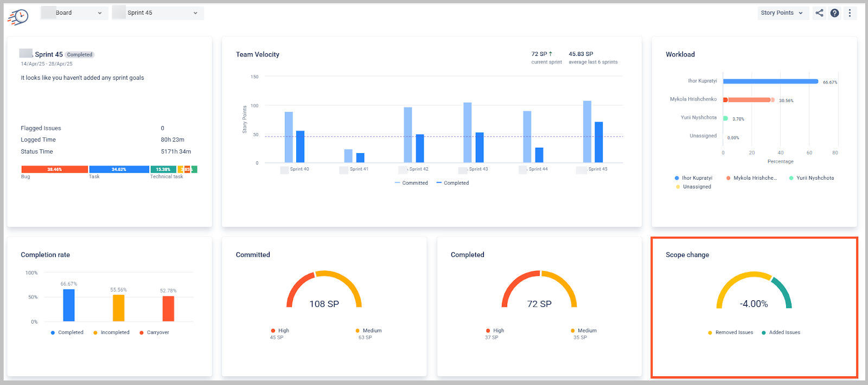The height and width of the screenshot is (385, 868).
Task: Toggle Committed series in velocity legend
Action: (411, 183)
